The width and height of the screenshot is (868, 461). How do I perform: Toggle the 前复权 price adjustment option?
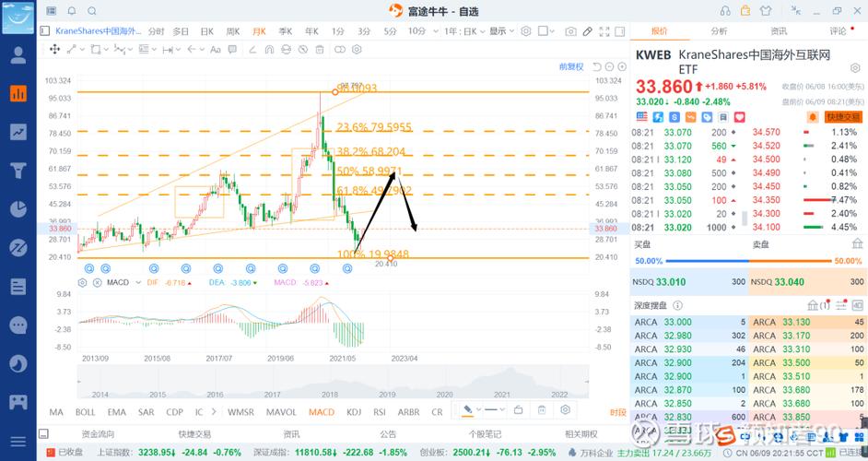click(x=571, y=66)
